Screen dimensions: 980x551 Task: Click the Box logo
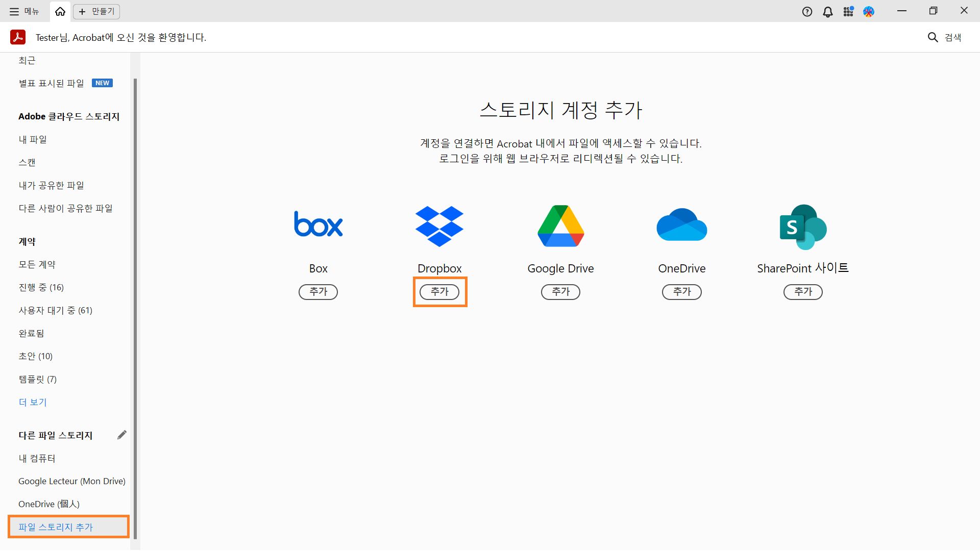point(318,225)
